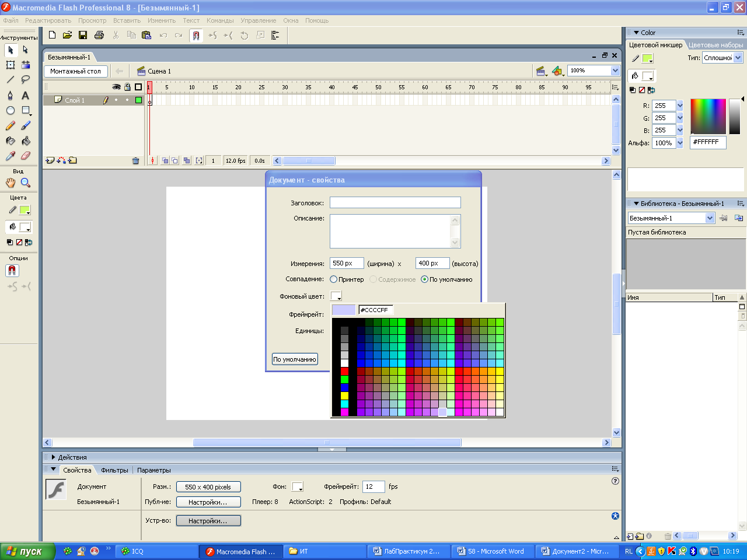Open the пуск Start menu
The height and width of the screenshot is (560, 747).
point(27,551)
